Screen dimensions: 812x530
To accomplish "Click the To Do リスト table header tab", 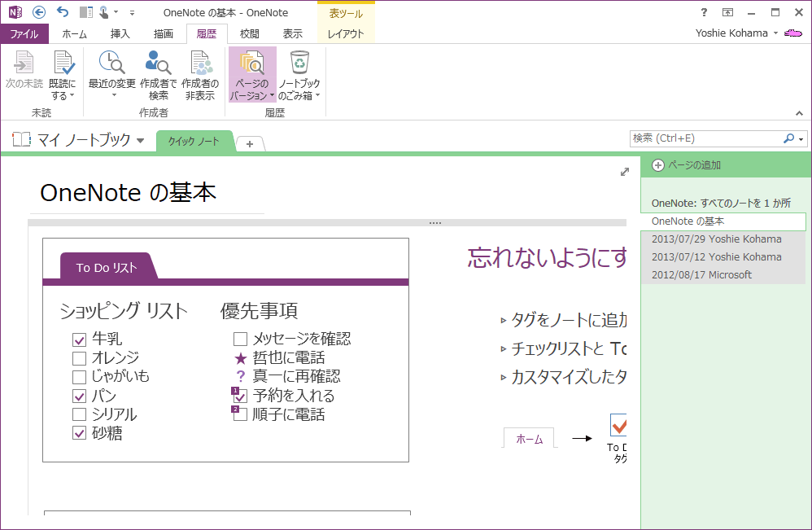I will tap(107, 267).
